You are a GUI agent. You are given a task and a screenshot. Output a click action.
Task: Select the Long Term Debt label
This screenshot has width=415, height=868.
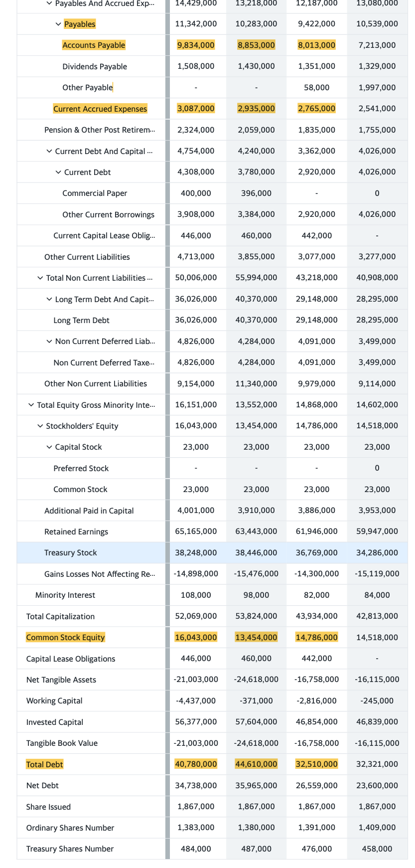pos(81,320)
